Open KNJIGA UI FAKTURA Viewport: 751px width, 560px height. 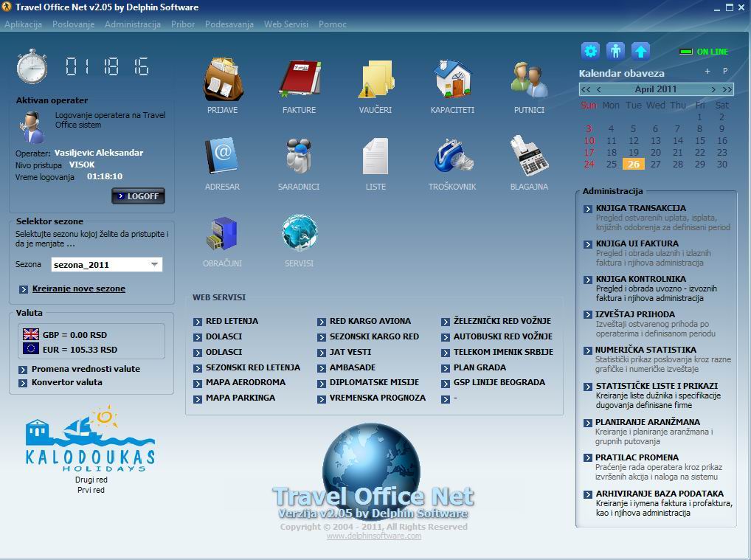637,243
